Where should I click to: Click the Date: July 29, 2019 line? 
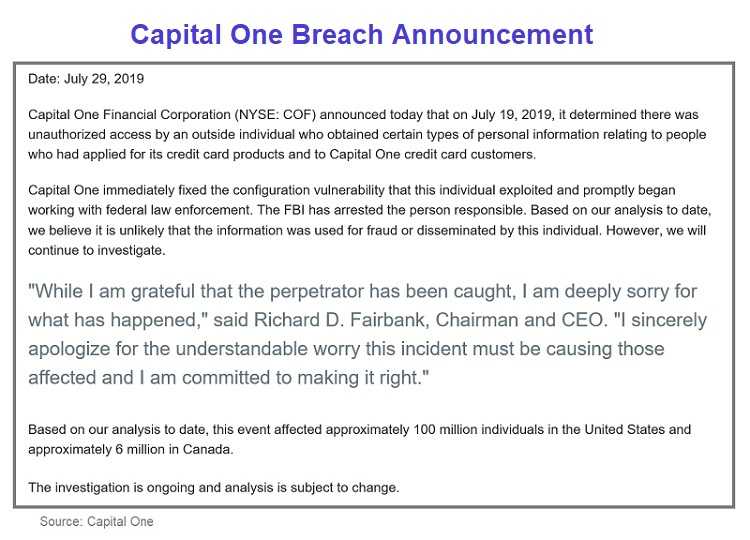pyautogui.click(x=86, y=79)
